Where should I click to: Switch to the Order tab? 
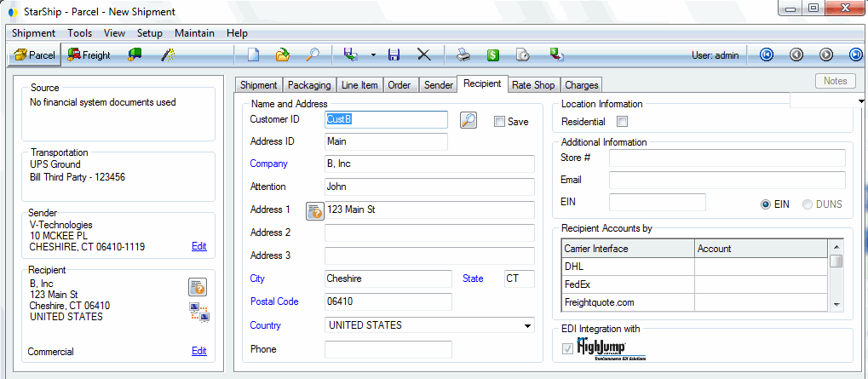[400, 84]
